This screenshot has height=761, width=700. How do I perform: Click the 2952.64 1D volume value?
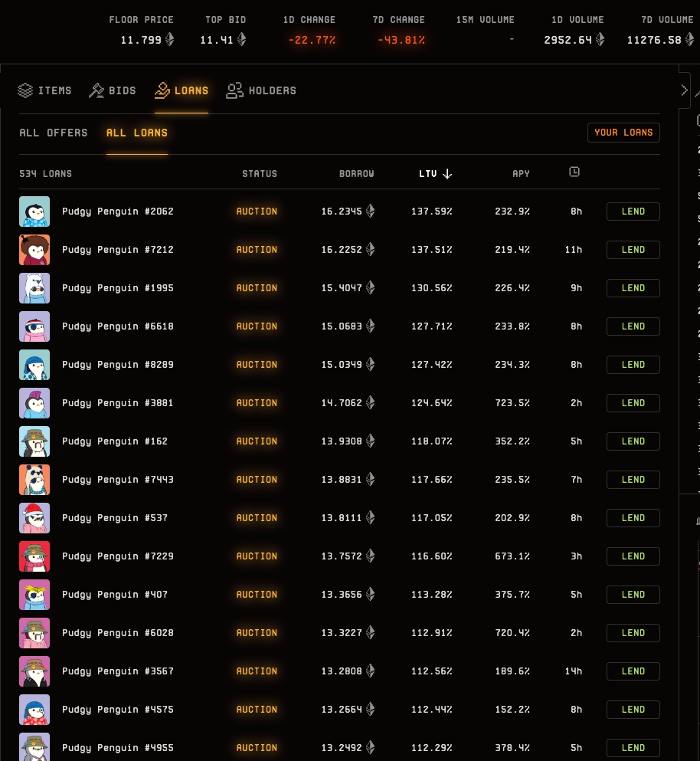[x=568, y=40]
